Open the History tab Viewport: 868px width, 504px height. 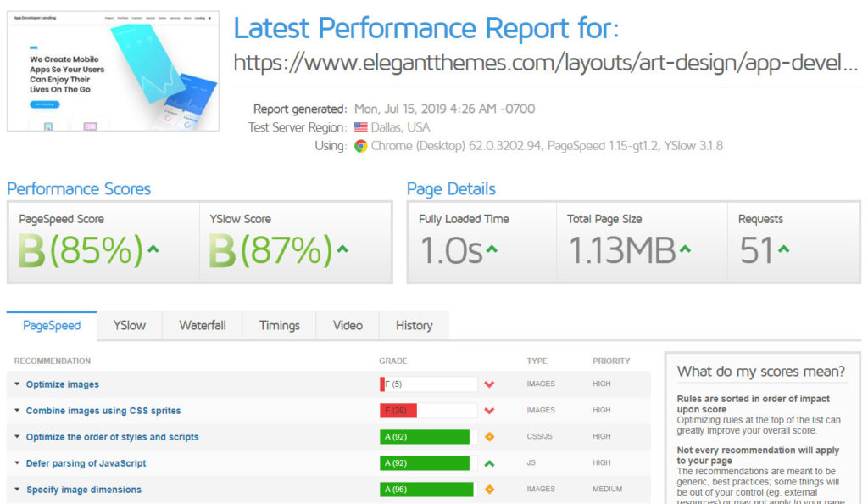tap(414, 325)
